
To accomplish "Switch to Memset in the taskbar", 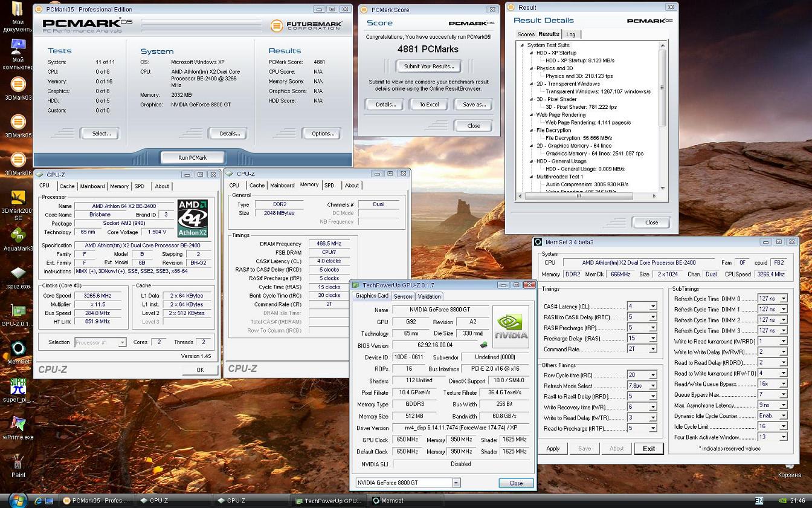I will (407, 501).
